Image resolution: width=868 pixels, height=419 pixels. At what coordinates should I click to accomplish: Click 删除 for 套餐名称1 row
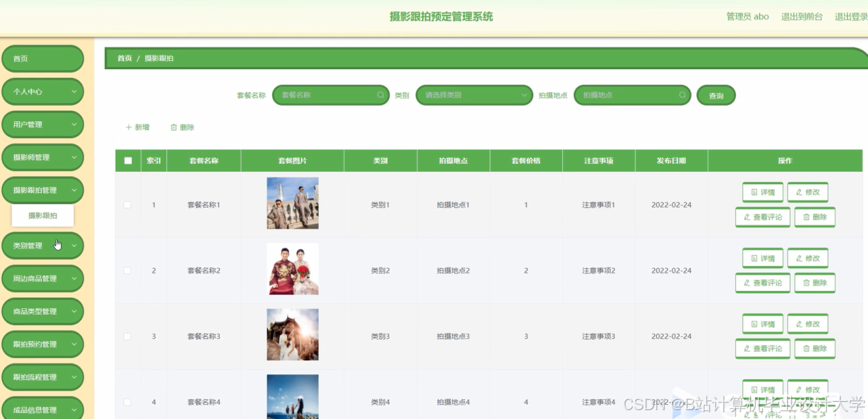[x=815, y=217]
